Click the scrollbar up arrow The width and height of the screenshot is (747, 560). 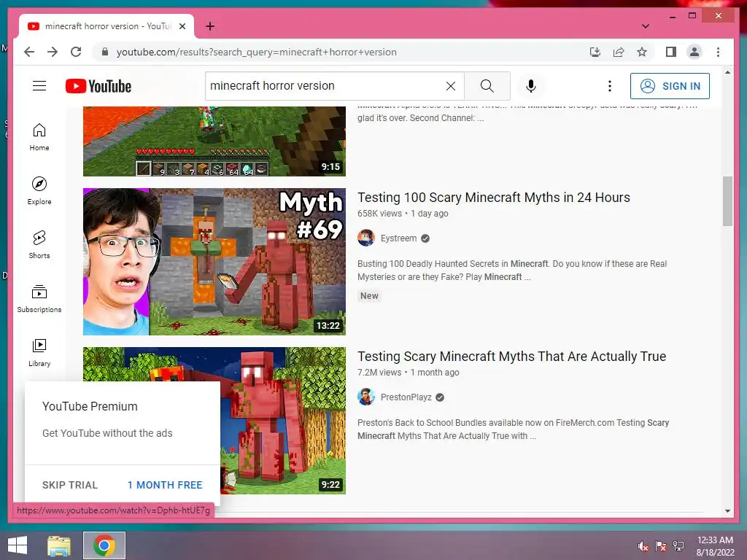pyautogui.click(x=727, y=72)
